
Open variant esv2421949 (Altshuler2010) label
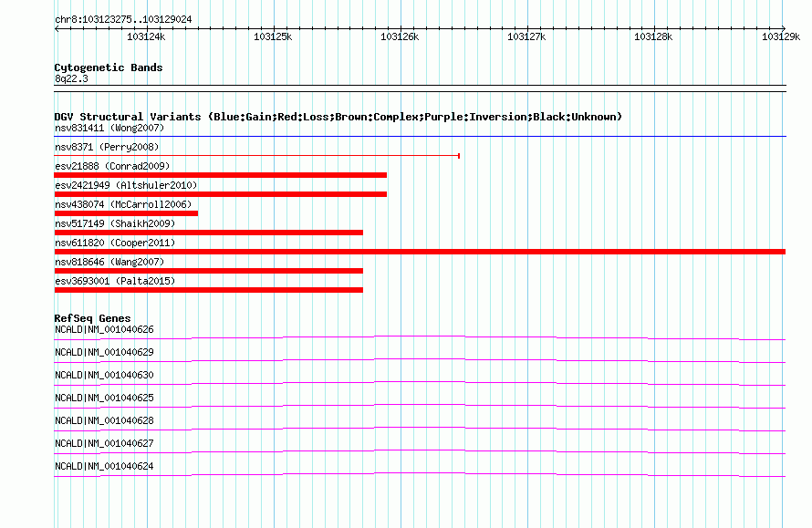[126, 185]
